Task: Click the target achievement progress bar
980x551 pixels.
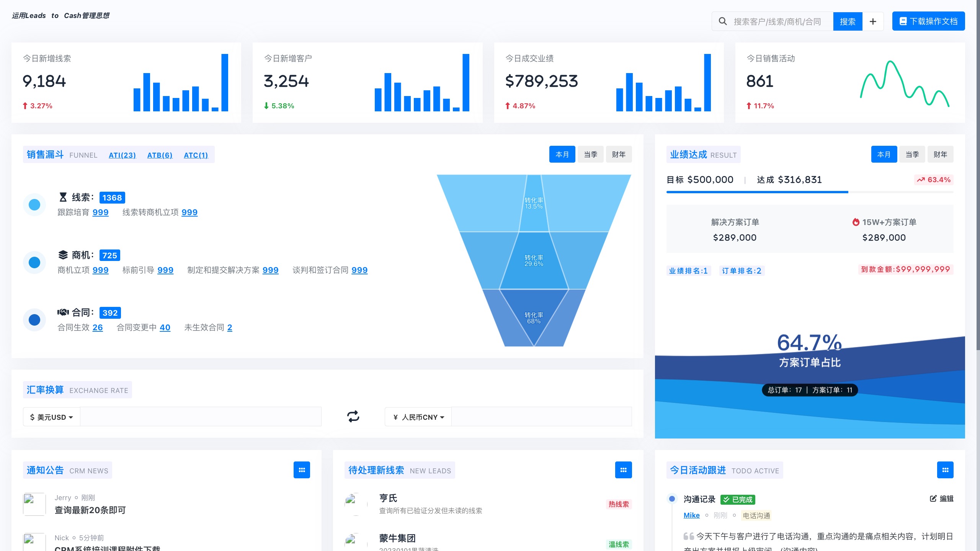Action: pyautogui.click(x=809, y=192)
